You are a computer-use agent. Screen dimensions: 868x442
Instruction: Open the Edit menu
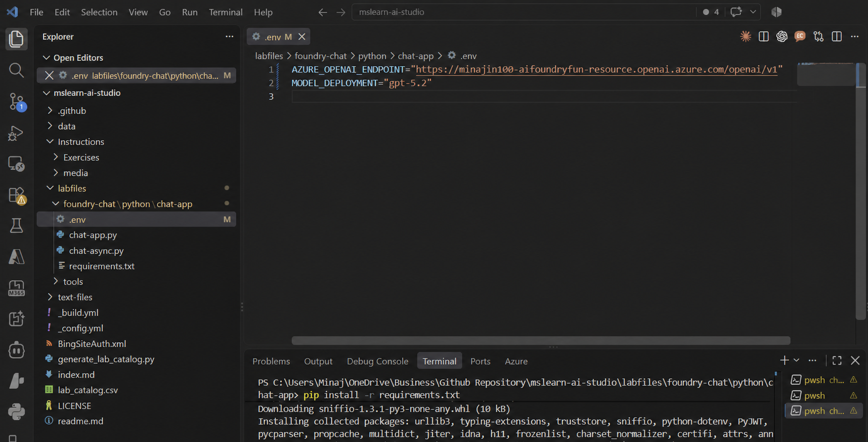(62, 12)
